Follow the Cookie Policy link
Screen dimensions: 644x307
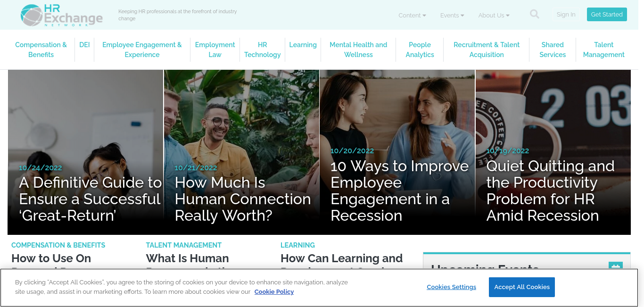274,292
